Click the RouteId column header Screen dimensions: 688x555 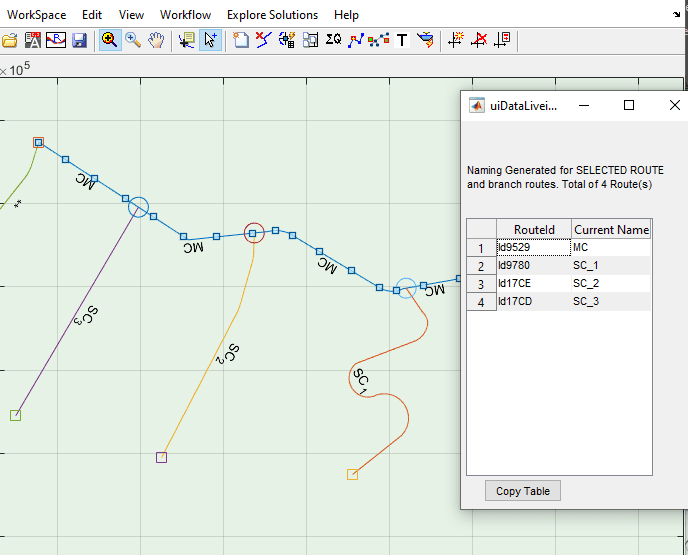533,230
